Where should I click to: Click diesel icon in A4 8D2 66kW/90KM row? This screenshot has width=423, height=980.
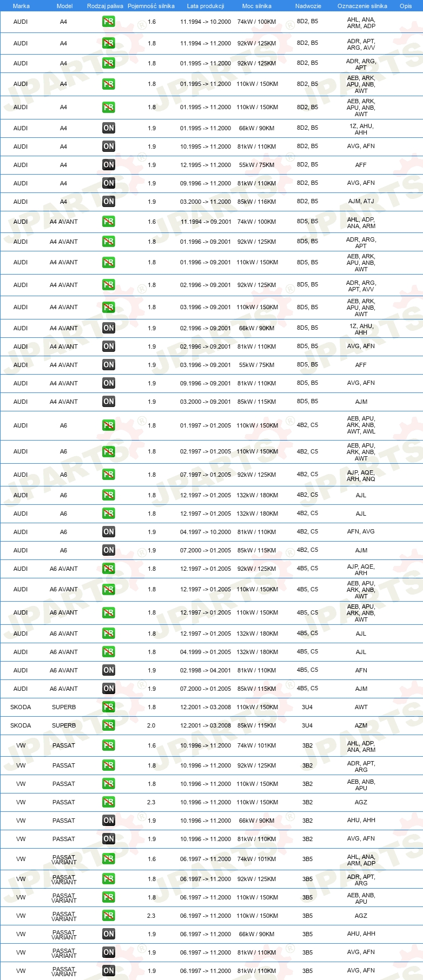(109, 128)
